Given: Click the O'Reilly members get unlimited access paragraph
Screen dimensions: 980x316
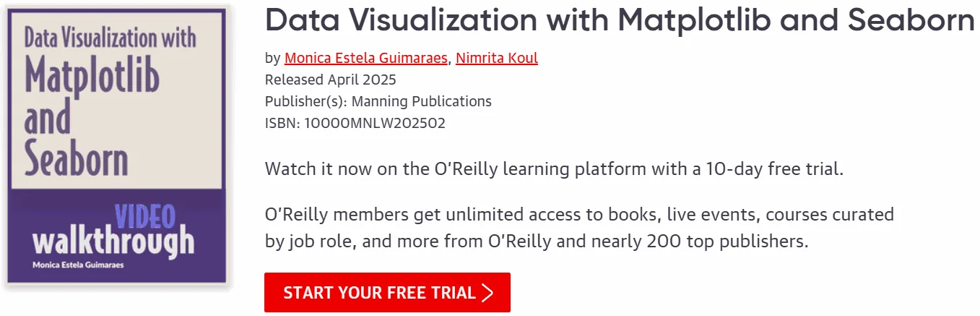Looking at the screenshot, I should coord(579,228).
